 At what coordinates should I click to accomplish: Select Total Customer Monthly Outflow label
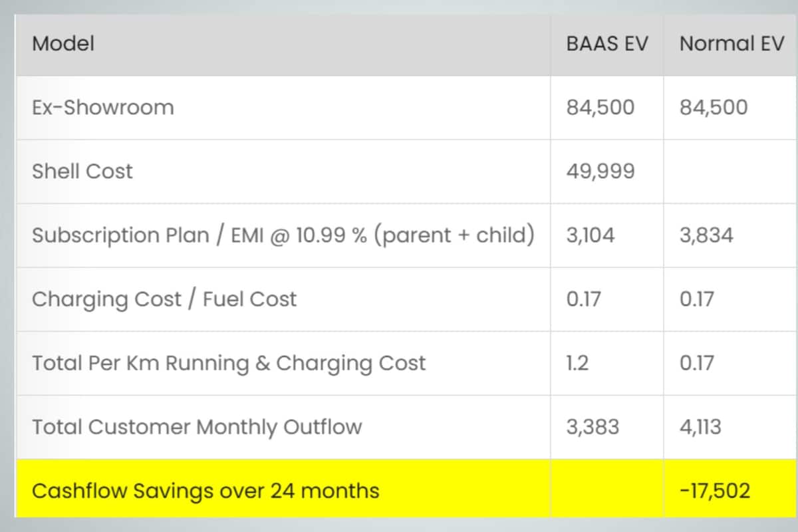click(197, 427)
